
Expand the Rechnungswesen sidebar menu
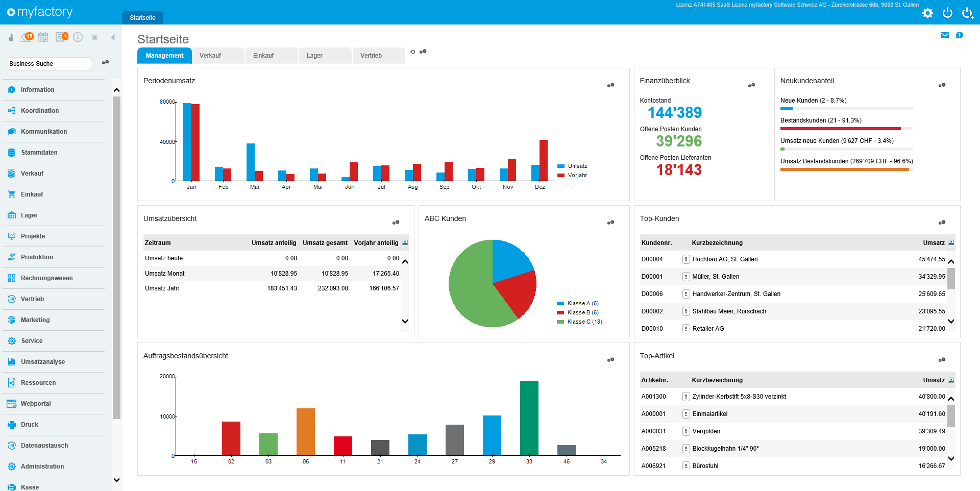pyautogui.click(x=46, y=278)
